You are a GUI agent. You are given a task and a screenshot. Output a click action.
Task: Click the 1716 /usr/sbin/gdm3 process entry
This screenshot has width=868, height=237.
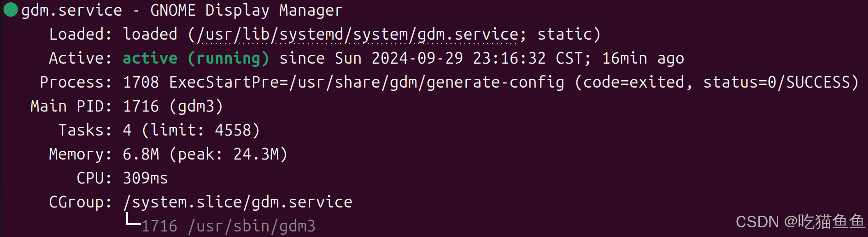[x=229, y=226]
